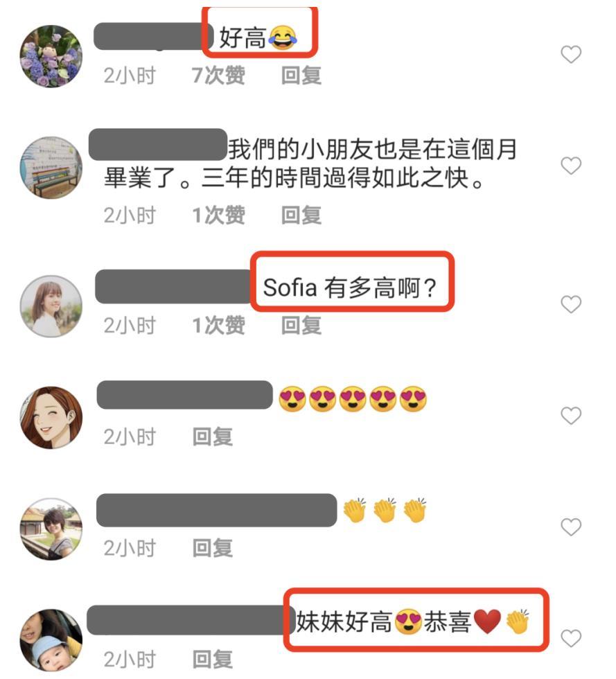View profile of the smiling woman photo avatar

click(51, 306)
